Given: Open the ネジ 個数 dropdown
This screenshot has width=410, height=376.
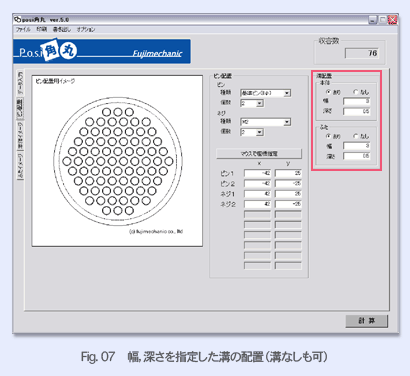Looking at the screenshot, I should tap(260, 133).
